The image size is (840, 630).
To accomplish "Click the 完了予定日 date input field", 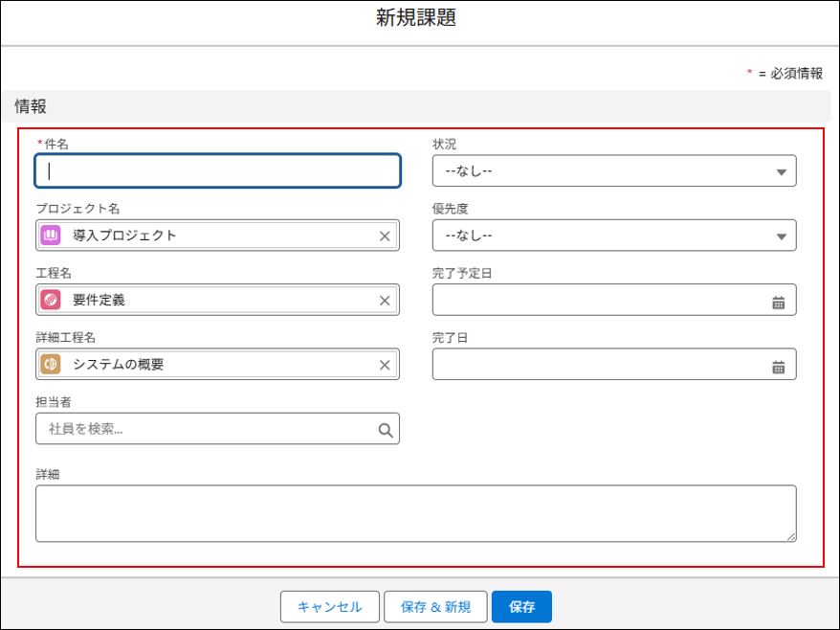I will [598, 301].
